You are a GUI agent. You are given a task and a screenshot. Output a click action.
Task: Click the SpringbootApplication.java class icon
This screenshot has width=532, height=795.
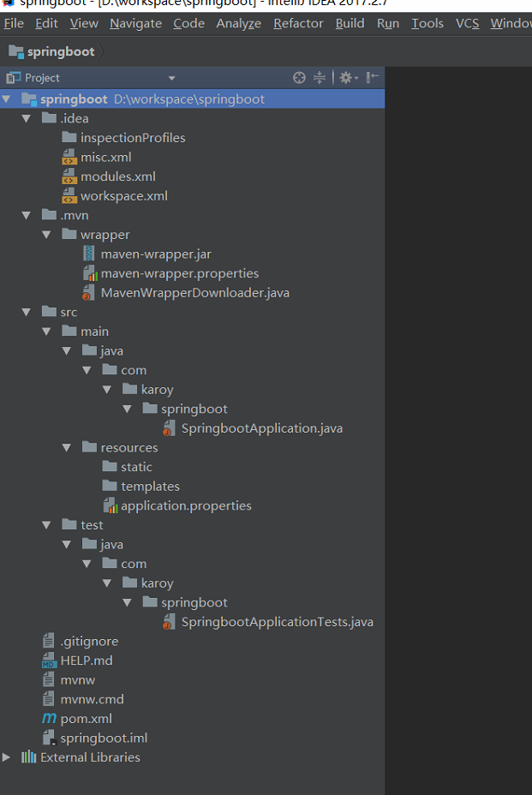coord(169,428)
